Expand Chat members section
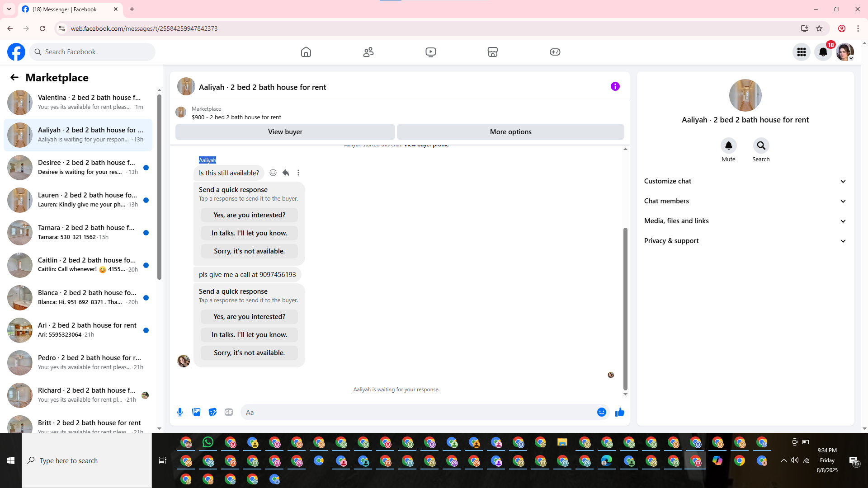868x488 pixels. 745,201
